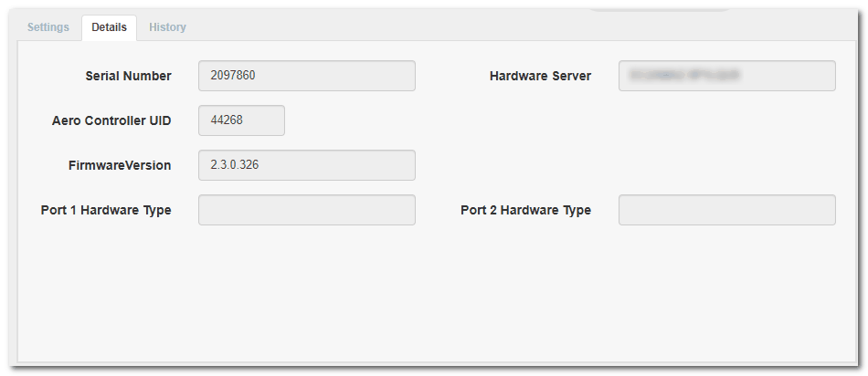Click the FirmwareVersion label
868x376 pixels.
(119, 165)
